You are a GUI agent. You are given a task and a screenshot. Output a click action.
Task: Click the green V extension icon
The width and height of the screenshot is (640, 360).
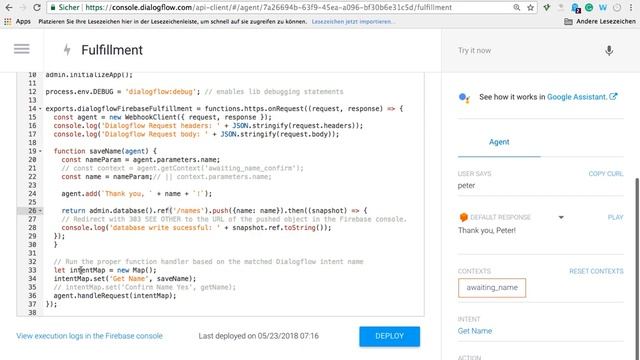[x=547, y=7]
